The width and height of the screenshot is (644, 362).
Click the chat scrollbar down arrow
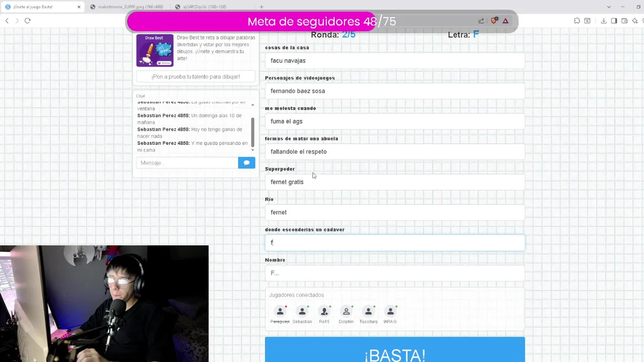pos(253,150)
